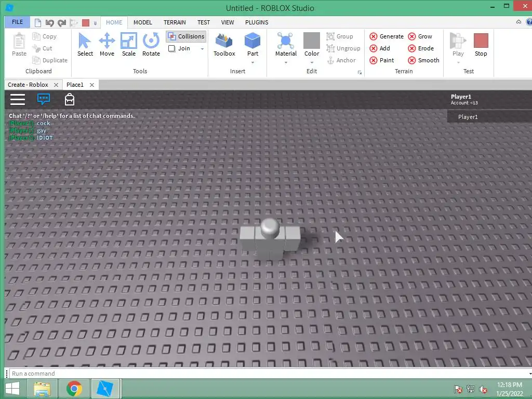Expand the Join dropdown arrow
The image size is (532, 399).
[x=202, y=49]
